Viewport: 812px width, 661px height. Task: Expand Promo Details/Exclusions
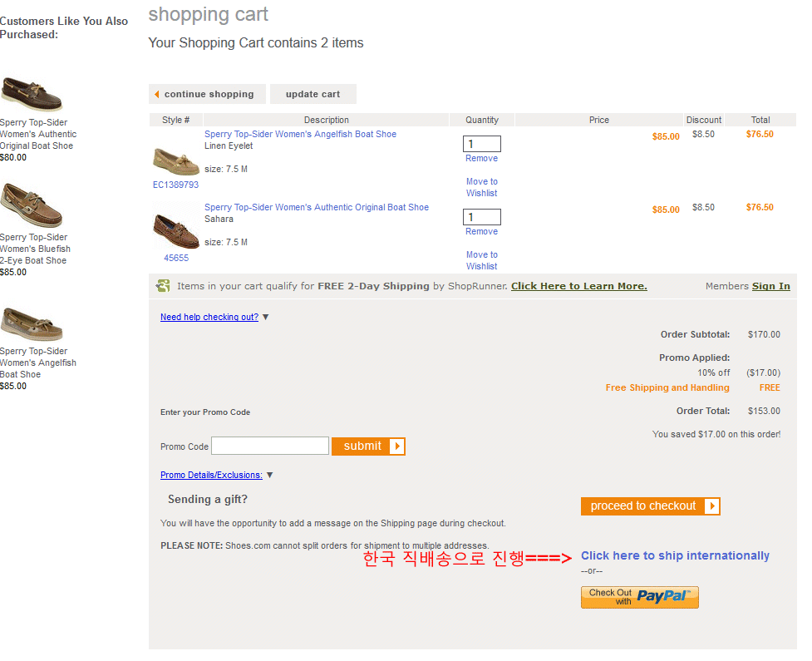[211, 475]
